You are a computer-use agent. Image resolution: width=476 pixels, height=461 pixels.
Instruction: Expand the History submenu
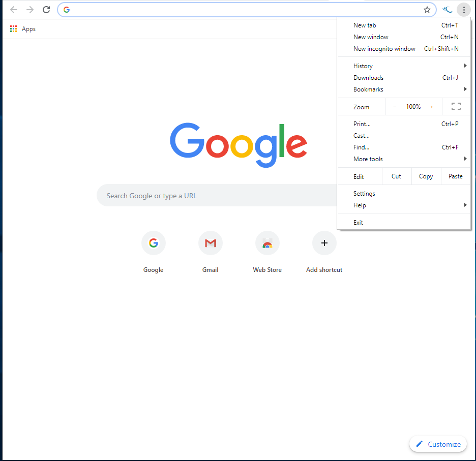404,66
